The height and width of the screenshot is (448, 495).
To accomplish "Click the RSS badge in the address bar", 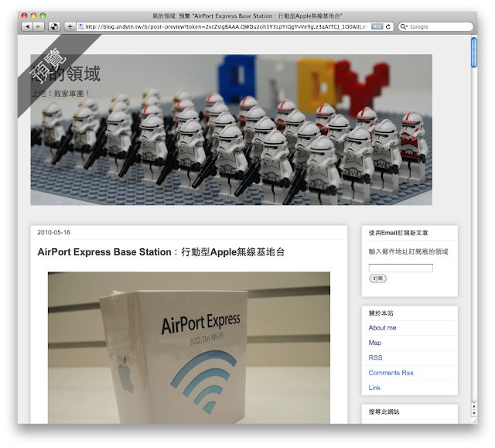I will [x=377, y=27].
